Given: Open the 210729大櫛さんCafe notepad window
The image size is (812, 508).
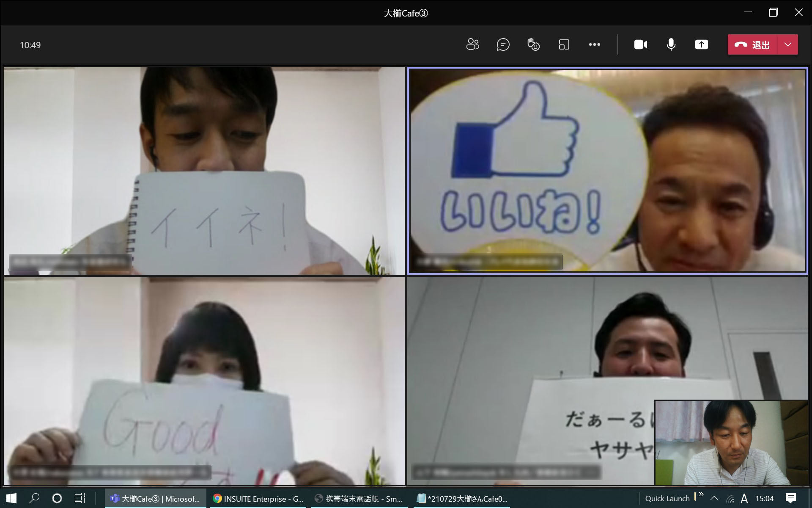Looking at the screenshot, I should point(462,499).
